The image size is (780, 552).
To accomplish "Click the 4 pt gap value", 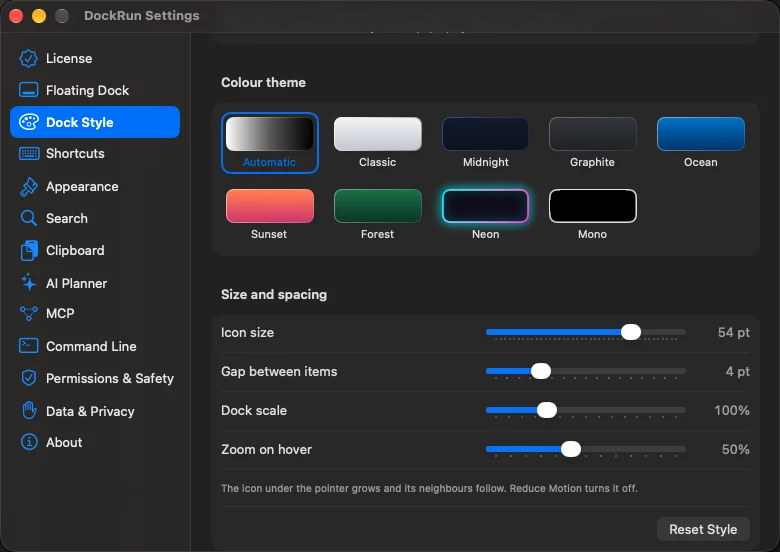I will click(738, 371).
